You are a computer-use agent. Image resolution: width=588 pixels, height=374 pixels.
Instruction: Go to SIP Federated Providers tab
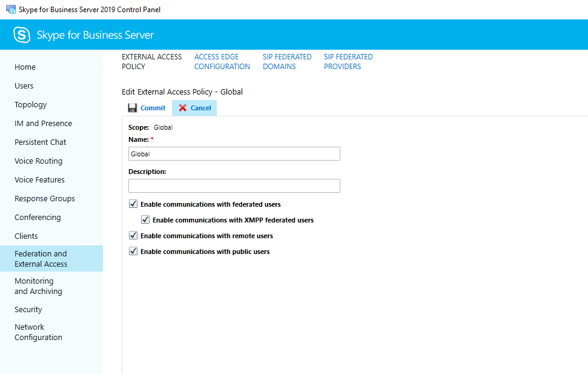[348, 62]
